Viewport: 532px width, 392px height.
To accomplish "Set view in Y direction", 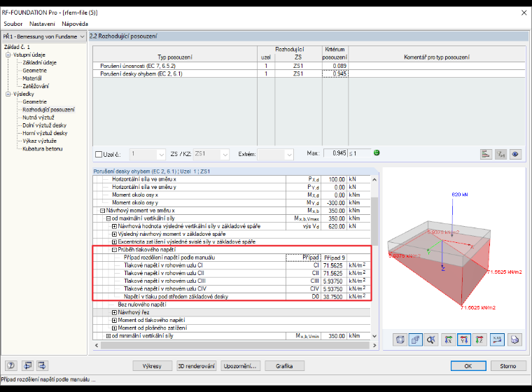I will [464, 339].
